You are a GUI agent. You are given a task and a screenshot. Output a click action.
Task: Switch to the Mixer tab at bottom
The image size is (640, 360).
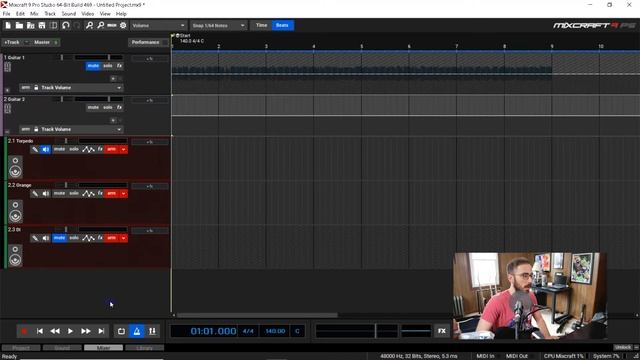point(103,348)
